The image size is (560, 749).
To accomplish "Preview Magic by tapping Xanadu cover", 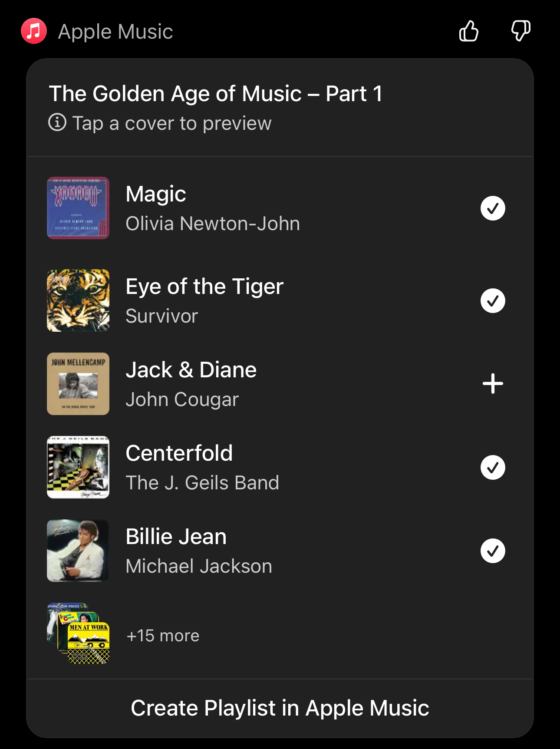I will [x=78, y=208].
